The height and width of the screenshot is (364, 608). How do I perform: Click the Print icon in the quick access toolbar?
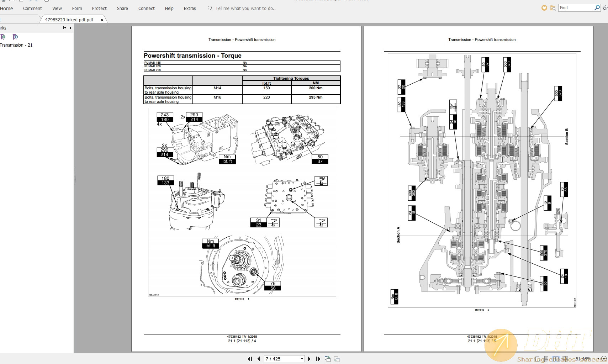tap(46, 1)
